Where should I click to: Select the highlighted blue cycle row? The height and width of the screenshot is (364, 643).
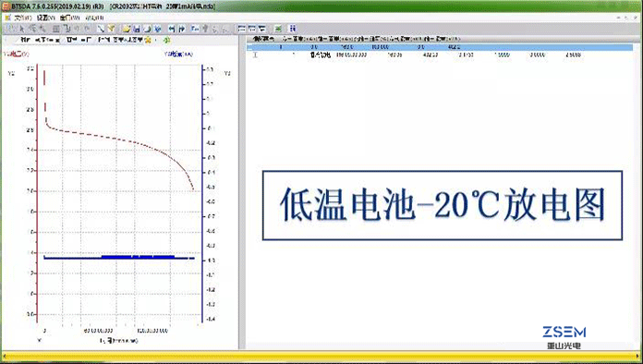(440, 47)
